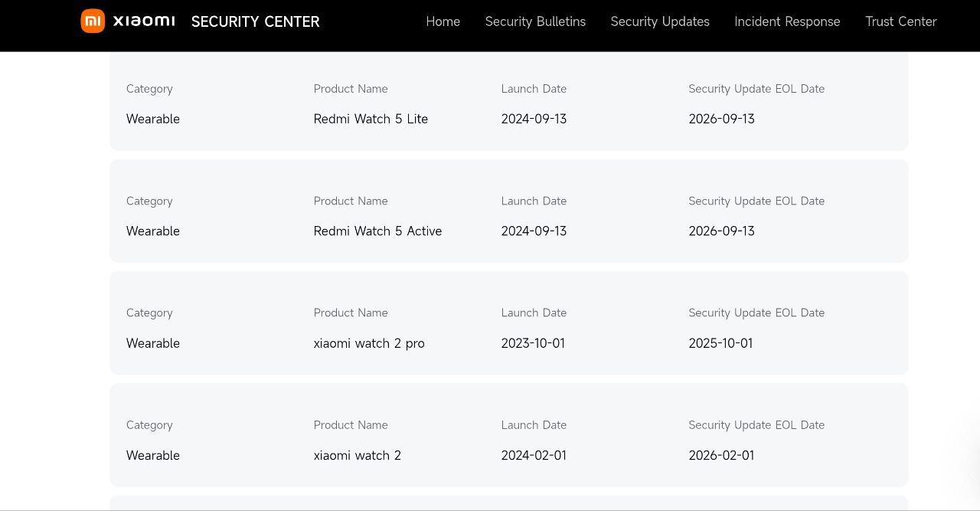
Task: Click the 2026-02-01 security update EOL date
Action: click(721, 456)
